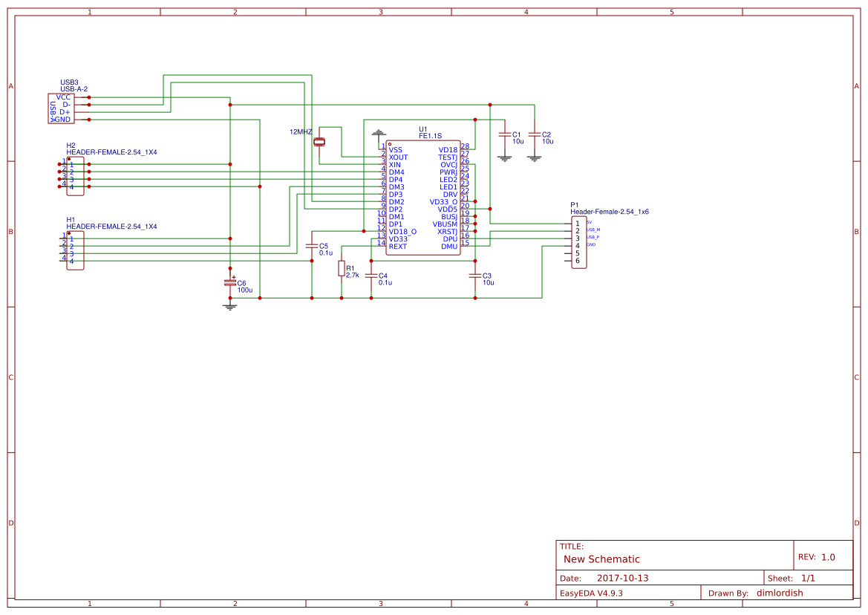Click the GND net label beside P1 pin 4
This screenshot has height=615, width=868.
click(x=590, y=243)
